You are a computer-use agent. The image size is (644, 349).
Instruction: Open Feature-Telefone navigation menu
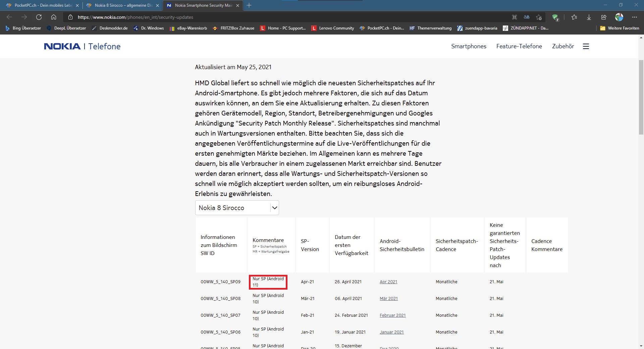point(519,46)
